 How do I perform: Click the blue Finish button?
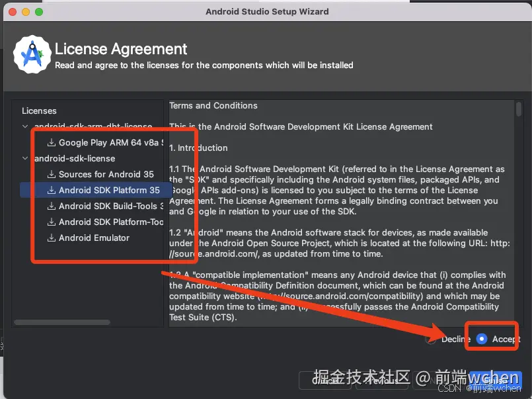(x=496, y=380)
